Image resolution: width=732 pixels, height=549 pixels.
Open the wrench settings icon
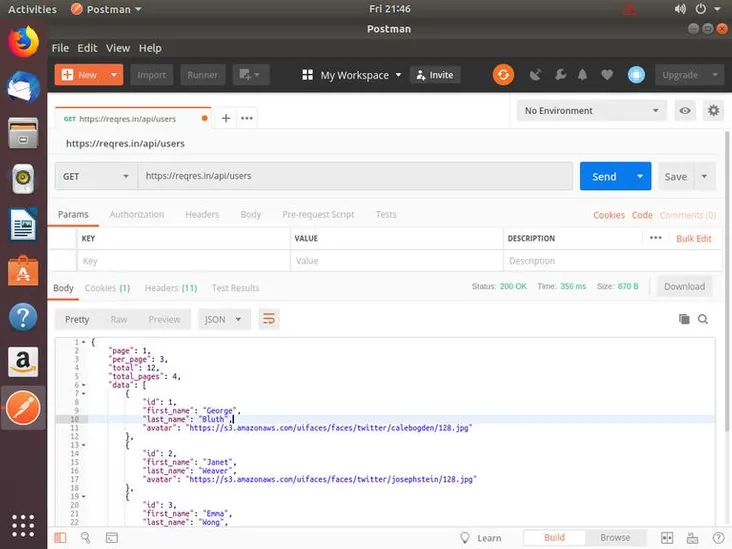coord(560,75)
